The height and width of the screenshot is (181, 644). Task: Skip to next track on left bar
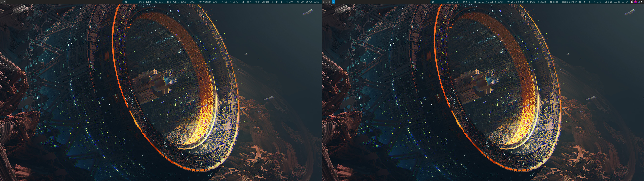pyautogui.click(x=282, y=2)
